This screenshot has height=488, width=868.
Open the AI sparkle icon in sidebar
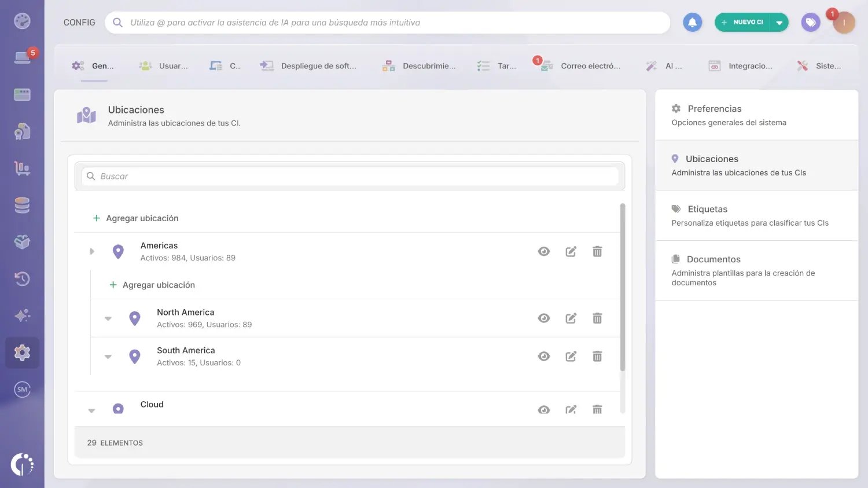click(x=22, y=315)
